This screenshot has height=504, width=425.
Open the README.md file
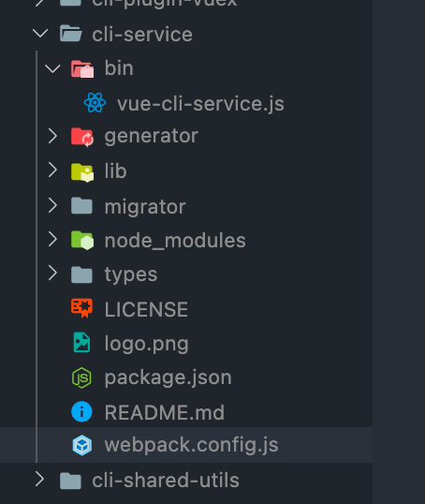coord(165,412)
